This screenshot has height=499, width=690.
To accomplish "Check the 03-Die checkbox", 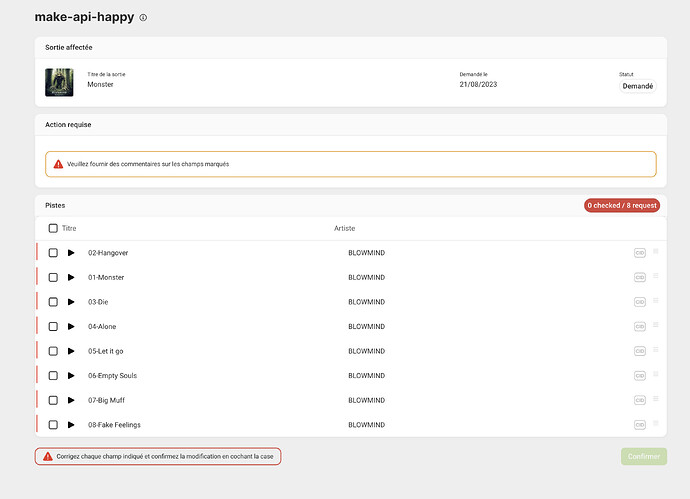I will pos(53,302).
